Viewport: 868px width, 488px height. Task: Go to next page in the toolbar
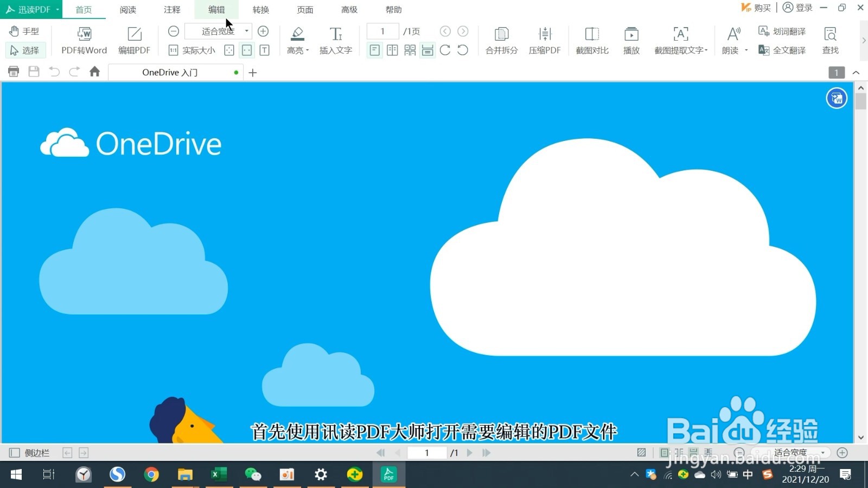tap(463, 31)
